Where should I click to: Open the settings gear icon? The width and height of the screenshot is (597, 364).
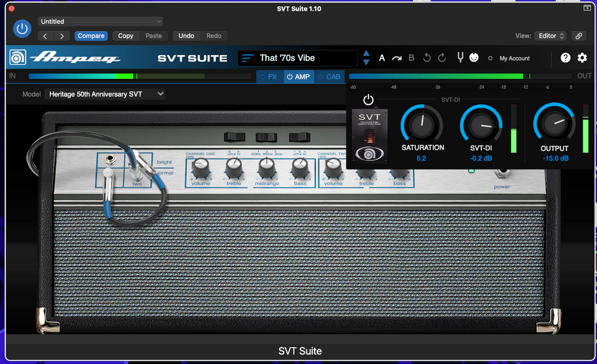pyautogui.click(x=582, y=58)
